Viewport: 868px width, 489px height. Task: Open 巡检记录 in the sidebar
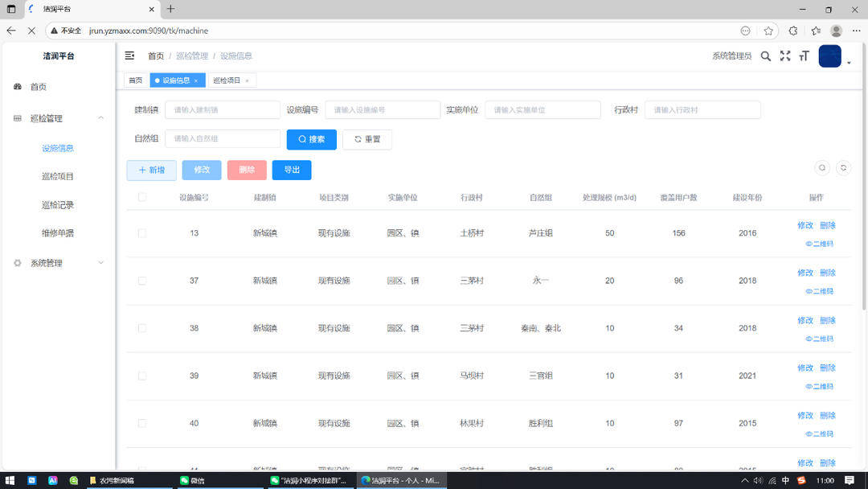58,205
